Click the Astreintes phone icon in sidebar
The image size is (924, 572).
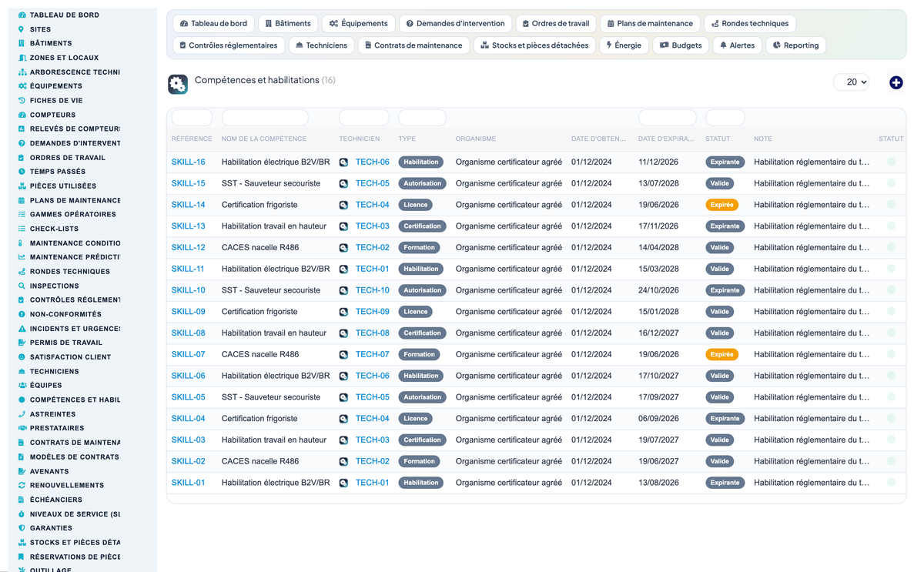[x=22, y=414]
